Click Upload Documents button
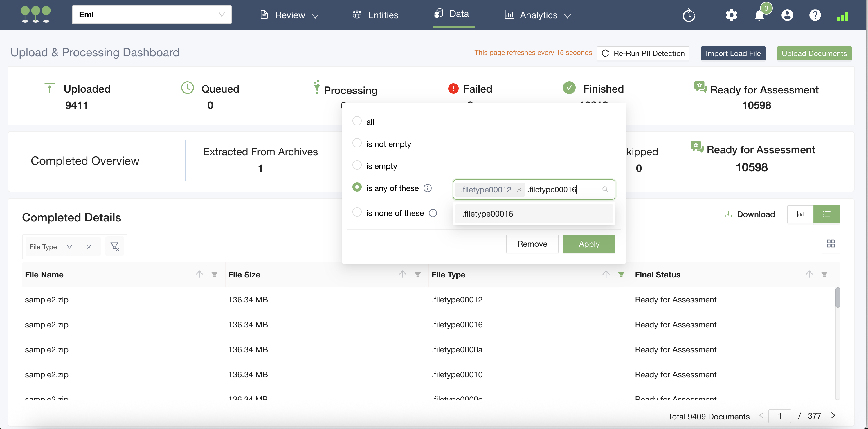The height and width of the screenshot is (429, 868). pos(814,53)
